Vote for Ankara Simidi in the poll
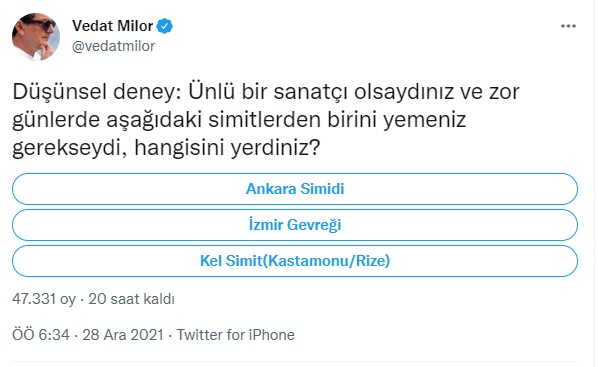Viewport: 598px width, 367px height. click(x=295, y=189)
